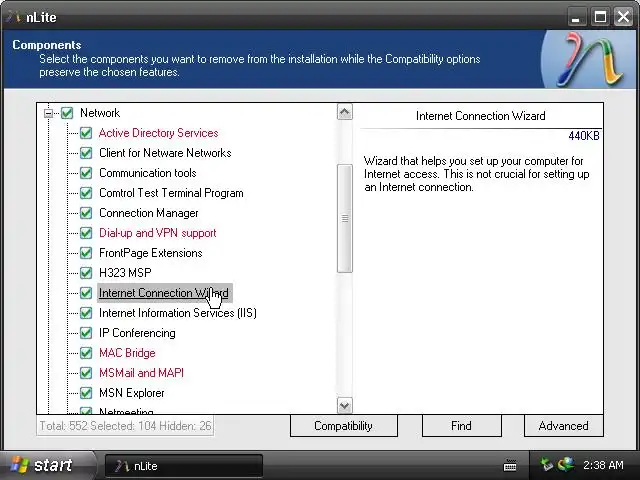Minimize the nLite window
Viewport: 640px width, 480px height.
pos(576,17)
